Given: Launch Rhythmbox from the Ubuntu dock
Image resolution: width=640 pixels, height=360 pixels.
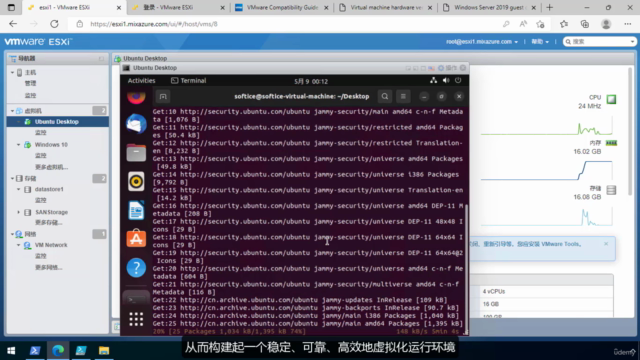Looking at the screenshot, I should 136,181.
